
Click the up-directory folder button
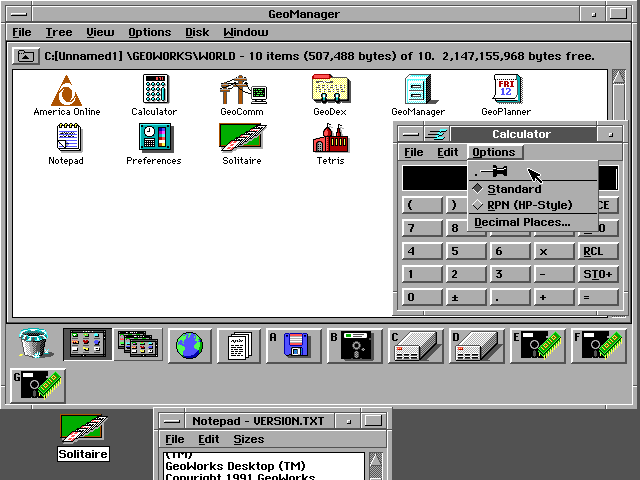(x=25, y=56)
